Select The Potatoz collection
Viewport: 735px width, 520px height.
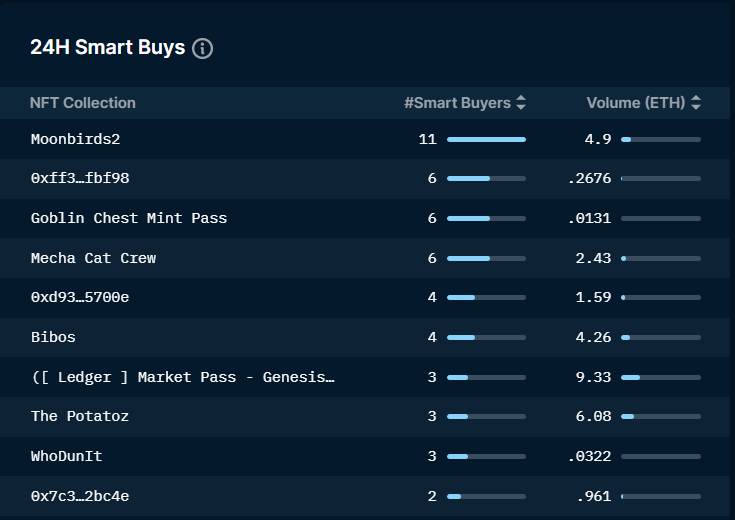(x=80, y=416)
